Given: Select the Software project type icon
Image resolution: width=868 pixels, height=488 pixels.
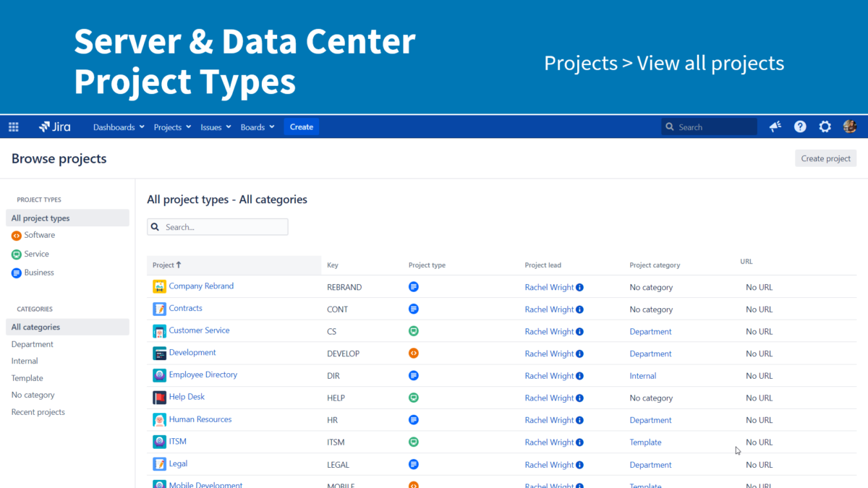Looking at the screenshot, I should 16,235.
